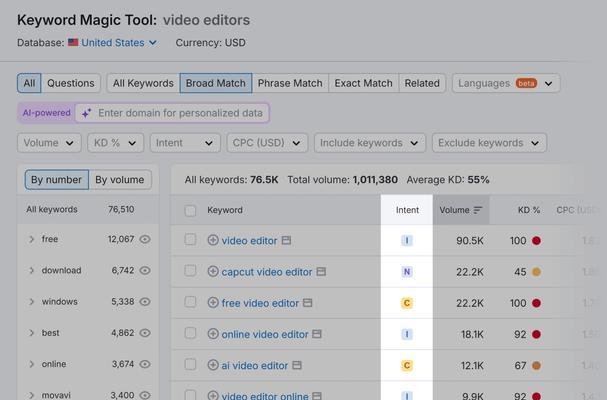Toggle eye visibility for 'download' group

[x=145, y=270]
